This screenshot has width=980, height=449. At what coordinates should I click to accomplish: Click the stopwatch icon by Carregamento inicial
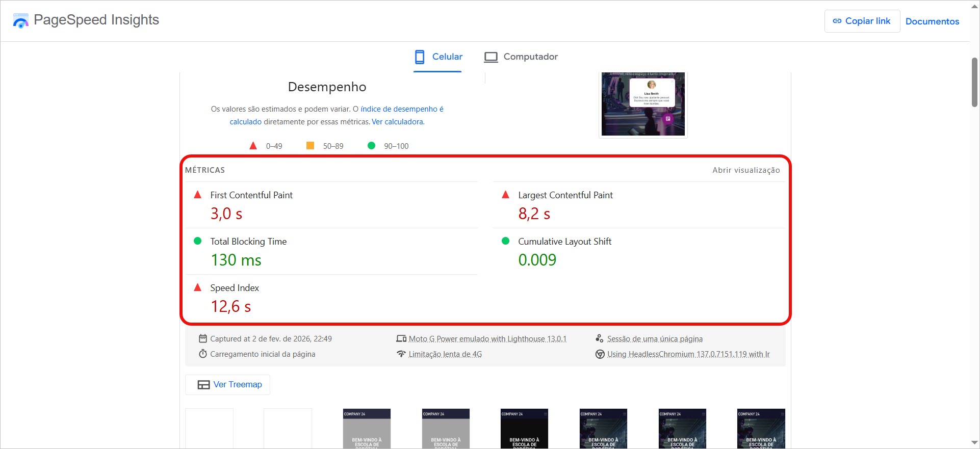click(202, 354)
